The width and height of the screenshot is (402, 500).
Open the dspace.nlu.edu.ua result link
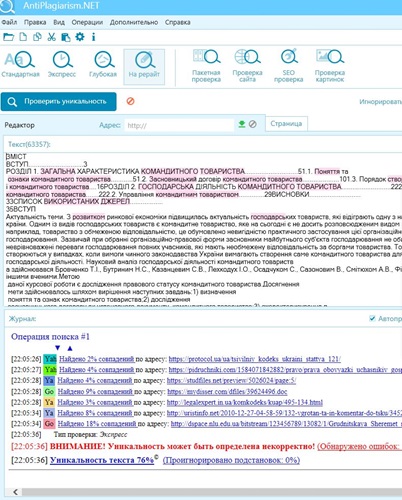coord(286,424)
